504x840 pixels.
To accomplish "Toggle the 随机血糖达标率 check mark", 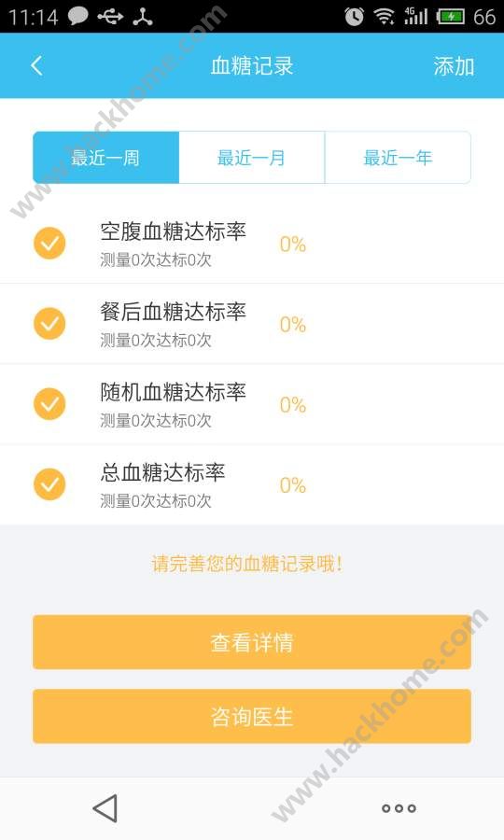I will pyautogui.click(x=49, y=404).
